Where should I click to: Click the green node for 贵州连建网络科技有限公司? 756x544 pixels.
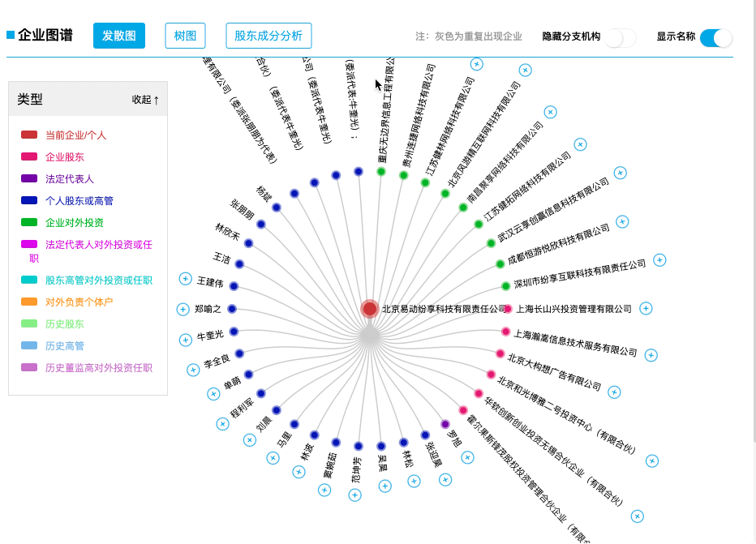click(404, 175)
